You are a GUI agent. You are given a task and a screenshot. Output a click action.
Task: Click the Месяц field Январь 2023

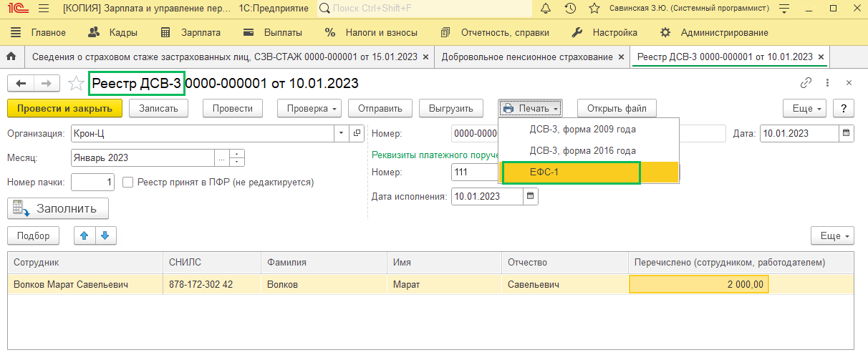143,157
